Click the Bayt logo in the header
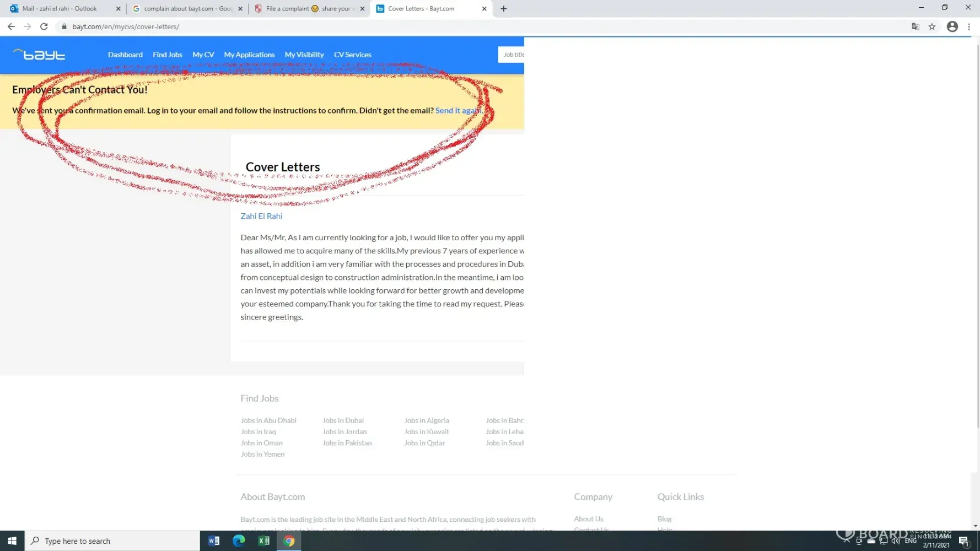980x551 pixels. tap(39, 54)
